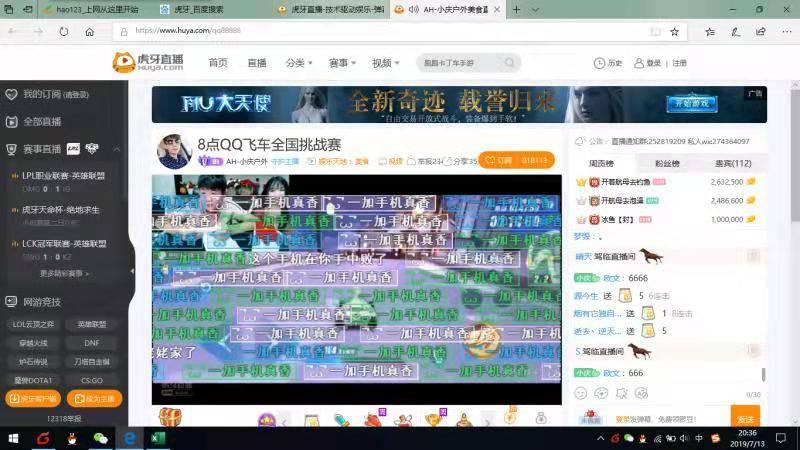This screenshot has width=800, height=450.
Task: Click the orange 发送 send button
Action: pyautogui.click(x=745, y=418)
